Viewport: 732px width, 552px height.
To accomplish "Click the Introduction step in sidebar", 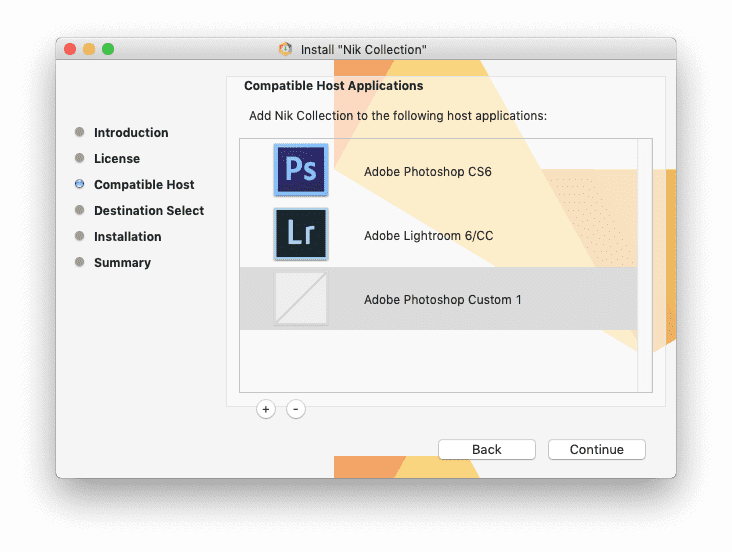I will [x=131, y=133].
